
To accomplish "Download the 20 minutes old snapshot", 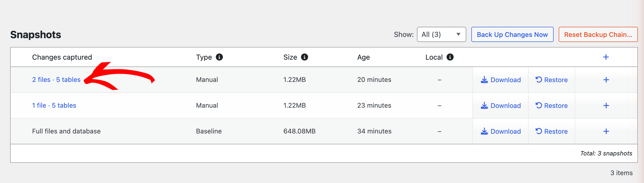I will (x=500, y=80).
